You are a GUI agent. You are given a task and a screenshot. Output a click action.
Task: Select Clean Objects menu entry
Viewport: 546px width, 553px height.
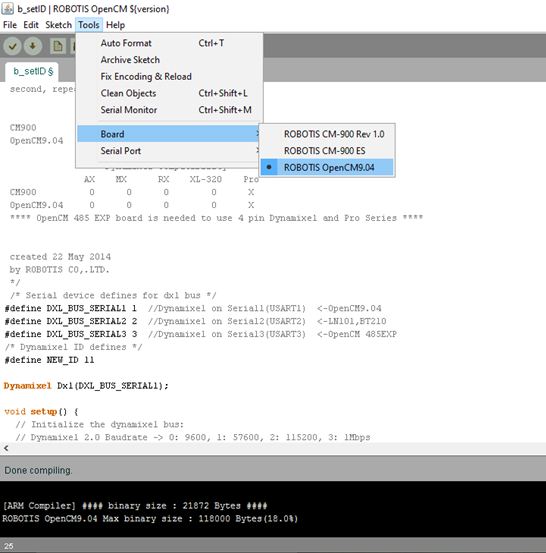click(169, 93)
